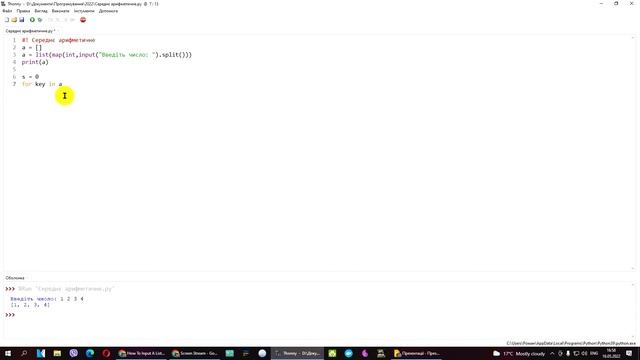Switch to 'Screen Stream' Chrome taskbar window
Viewport: 640px width, 360px height.
[x=195, y=353]
